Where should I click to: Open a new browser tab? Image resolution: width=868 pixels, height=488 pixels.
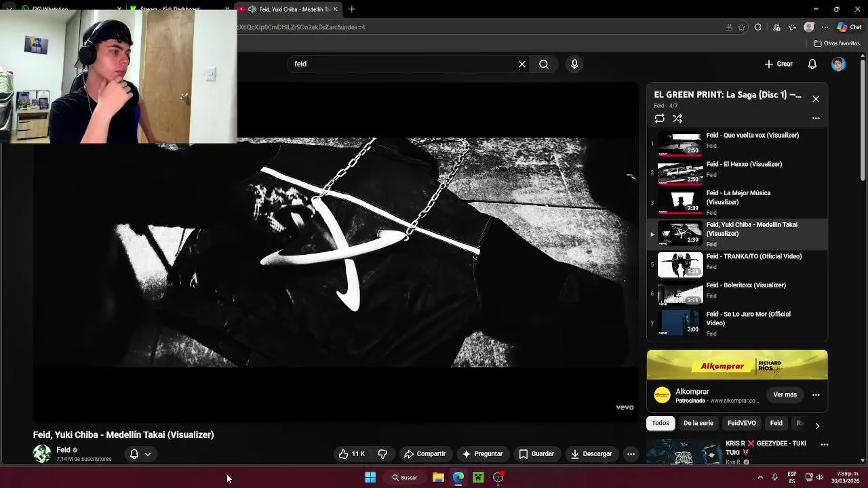coord(352,9)
